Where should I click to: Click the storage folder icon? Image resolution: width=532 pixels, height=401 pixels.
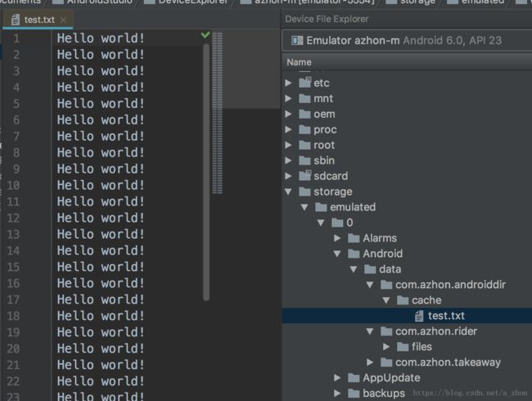(304, 192)
